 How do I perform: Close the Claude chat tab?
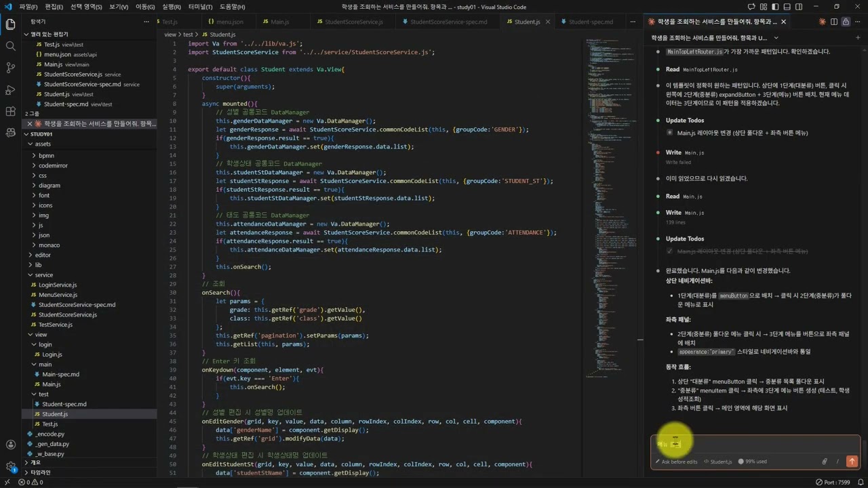(x=784, y=22)
